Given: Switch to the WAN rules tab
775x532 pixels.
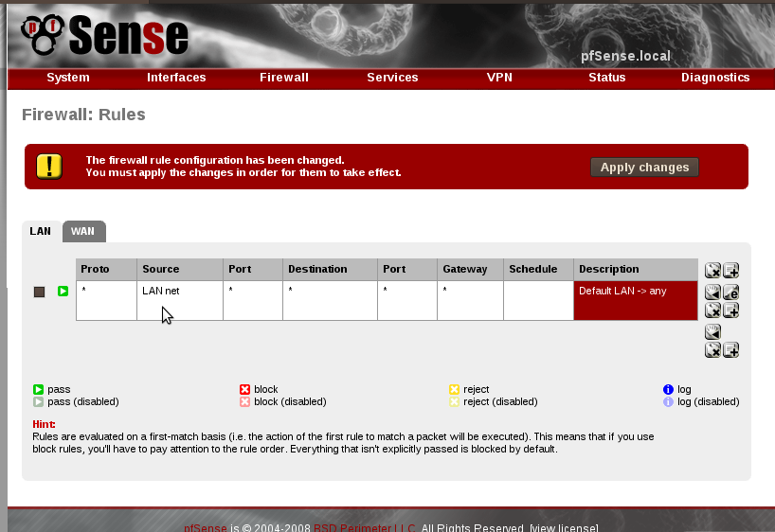Looking at the screenshot, I should click(x=82, y=231).
